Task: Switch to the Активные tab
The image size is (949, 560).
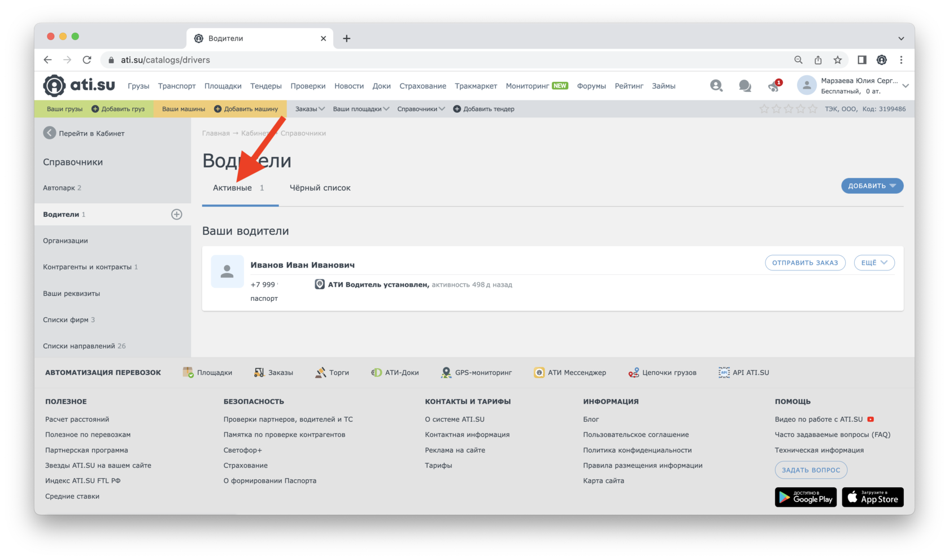Action: tap(240, 188)
